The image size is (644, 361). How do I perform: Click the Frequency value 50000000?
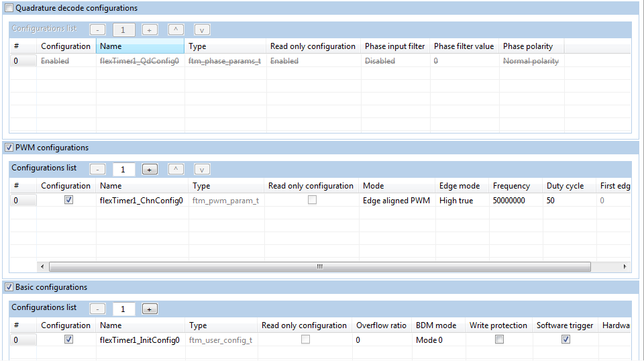click(x=515, y=201)
